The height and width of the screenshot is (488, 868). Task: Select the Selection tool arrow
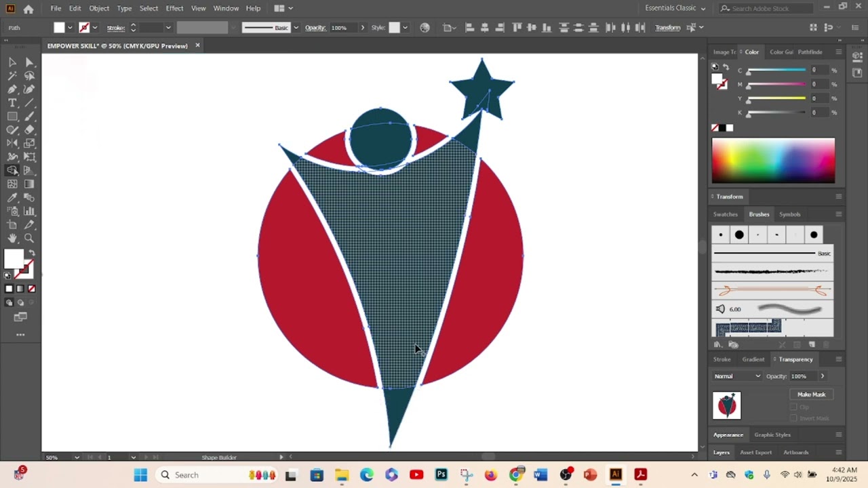12,62
